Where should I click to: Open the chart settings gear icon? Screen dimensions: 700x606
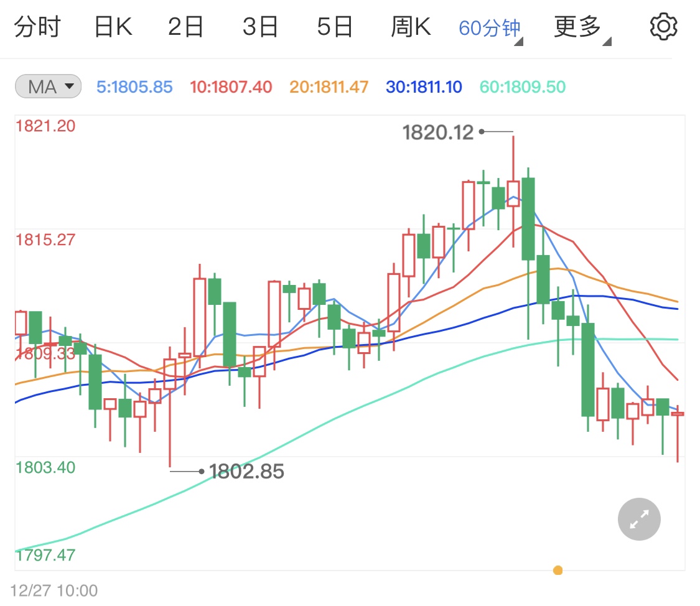point(663,26)
